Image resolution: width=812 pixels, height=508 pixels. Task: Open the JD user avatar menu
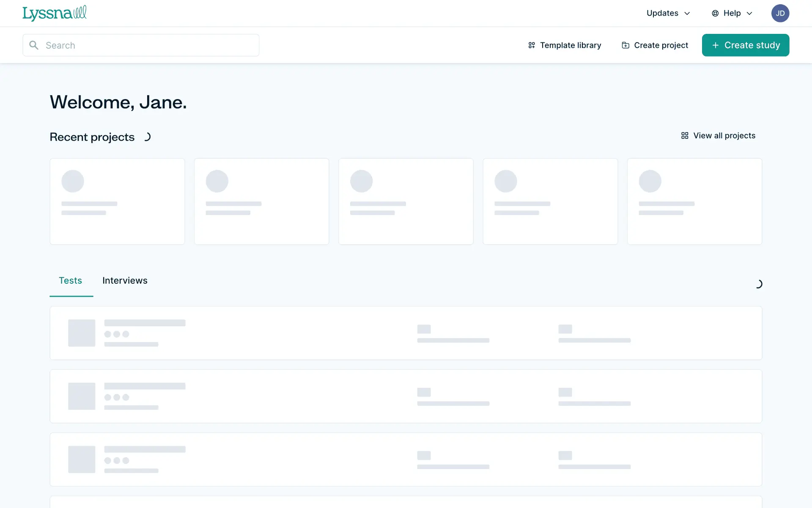[x=780, y=14]
